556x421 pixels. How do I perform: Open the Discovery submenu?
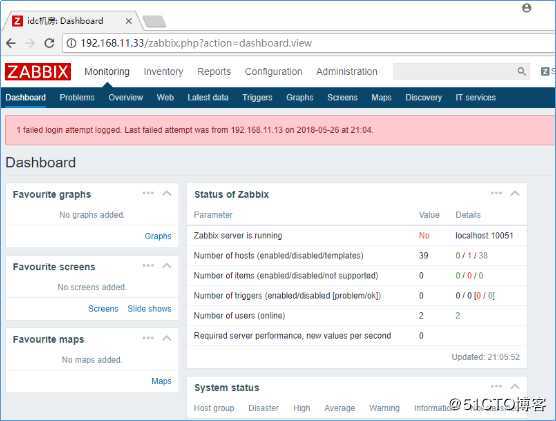coord(423,98)
